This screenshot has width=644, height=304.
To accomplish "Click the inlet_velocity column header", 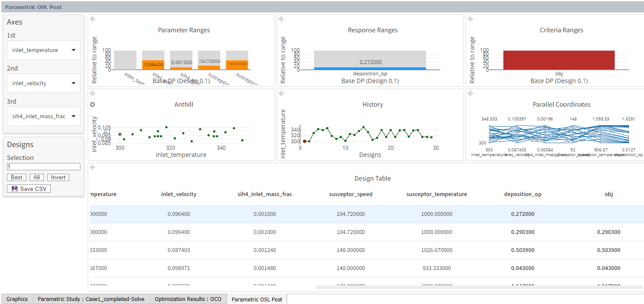I will click(x=179, y=194).
